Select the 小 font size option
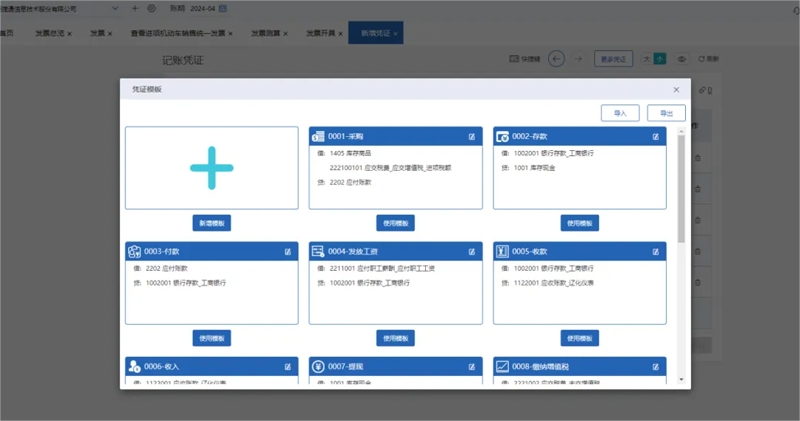This screenshot has height=421, width=800. (660, 59)
